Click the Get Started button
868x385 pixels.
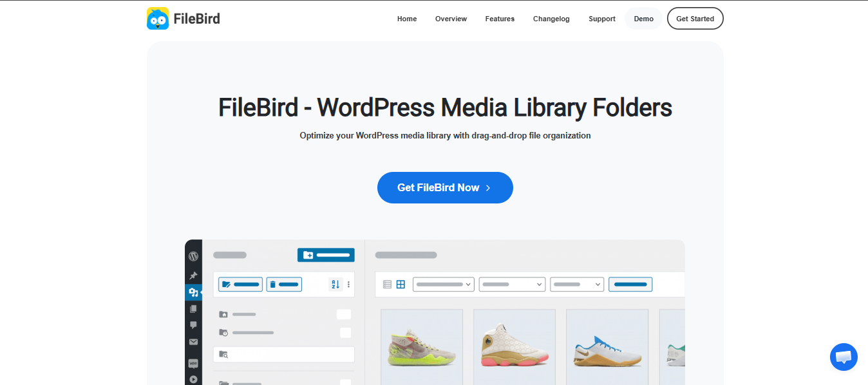[x=695, y=19]
